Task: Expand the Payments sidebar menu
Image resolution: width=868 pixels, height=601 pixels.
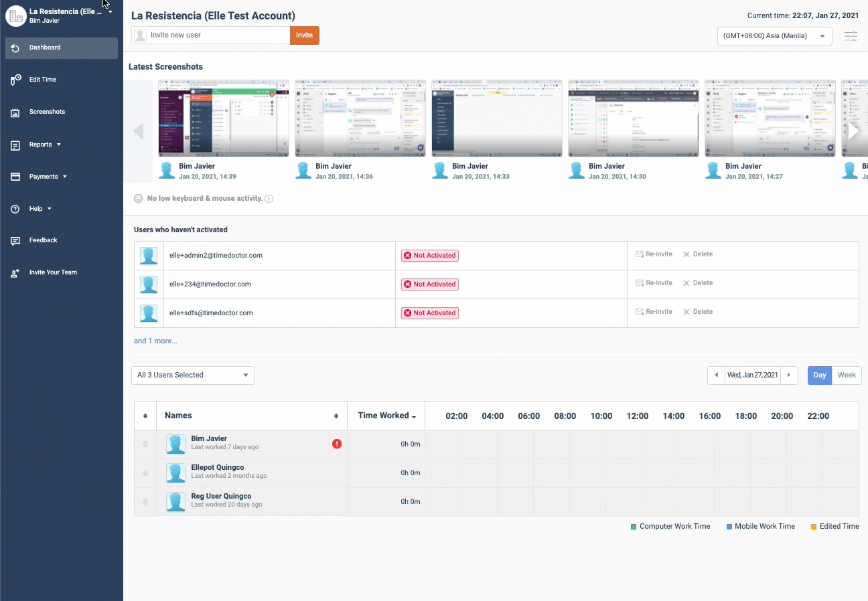Action: (47, 177)
